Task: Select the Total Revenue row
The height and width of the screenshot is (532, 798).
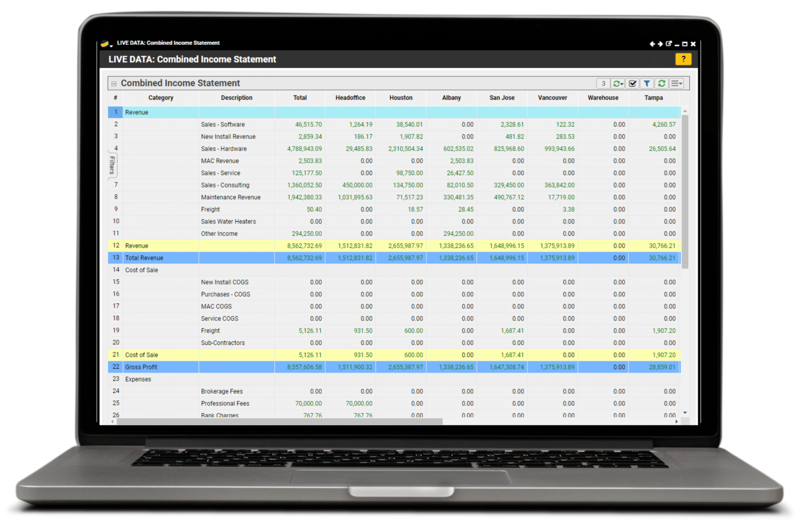Action: pos(144,258)
